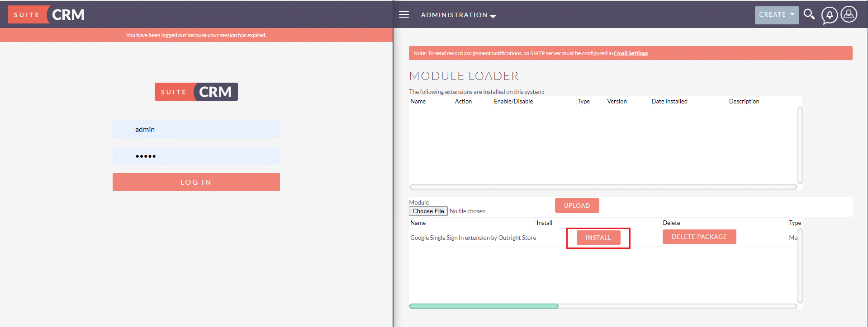
Task: Click the Choose File button
Action: [428, 211]
